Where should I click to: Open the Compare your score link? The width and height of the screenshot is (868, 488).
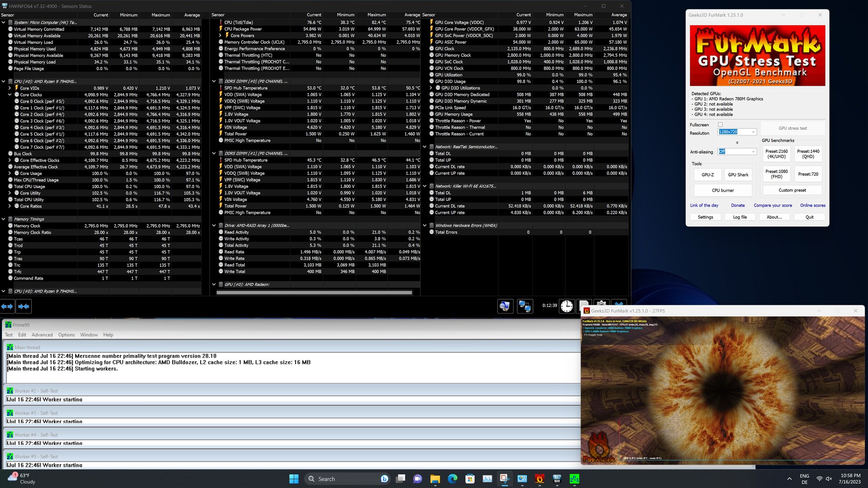773,206
